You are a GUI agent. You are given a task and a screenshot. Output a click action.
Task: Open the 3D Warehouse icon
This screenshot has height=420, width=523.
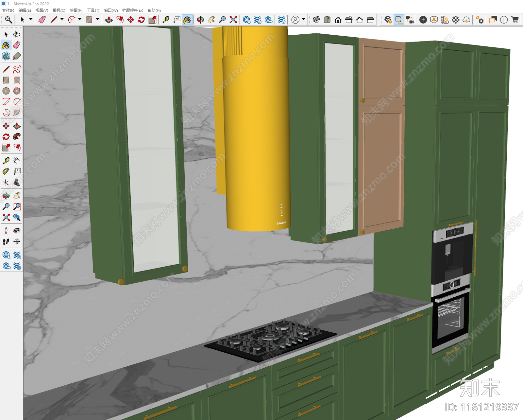tap(247, 20)
